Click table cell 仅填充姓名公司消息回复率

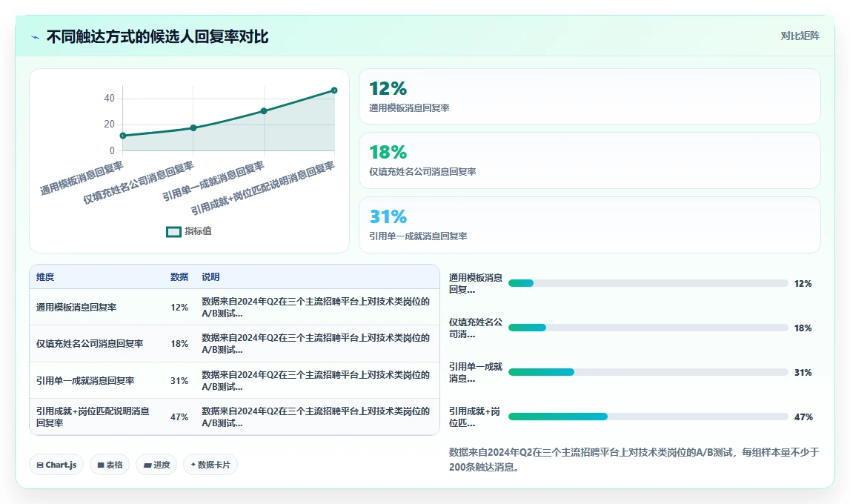coord(90,344)
